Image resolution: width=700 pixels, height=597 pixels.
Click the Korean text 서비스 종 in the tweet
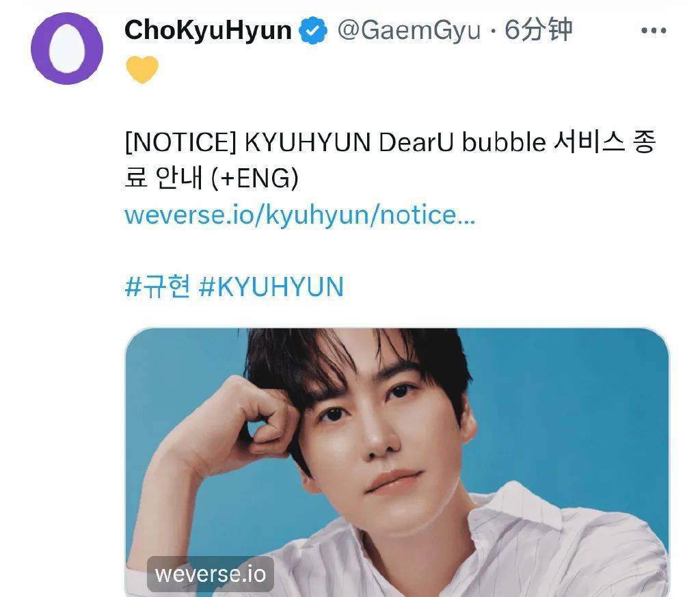(x=604, y=142)
